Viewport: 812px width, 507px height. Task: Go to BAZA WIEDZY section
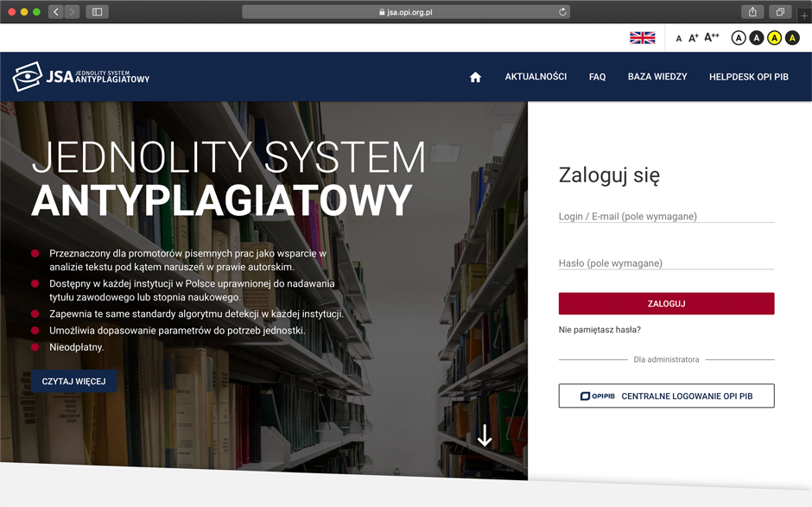pyautogui.click(x=657, y=77)
